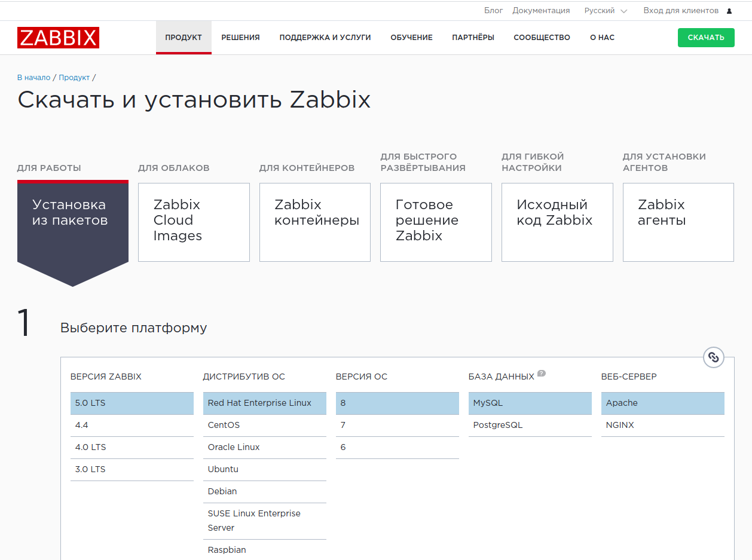752x560 pixels.
Task: Open the Русский language dropdown
Action: (606, 11)
